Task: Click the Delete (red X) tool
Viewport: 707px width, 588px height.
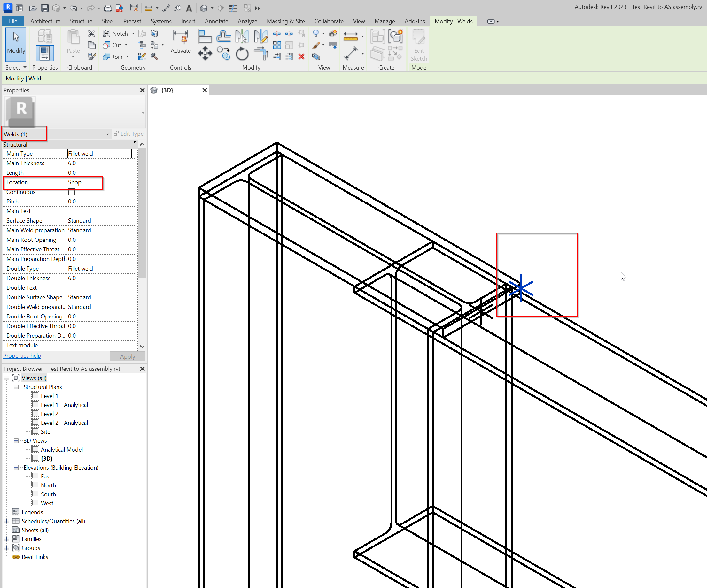Action: (301, 57)
